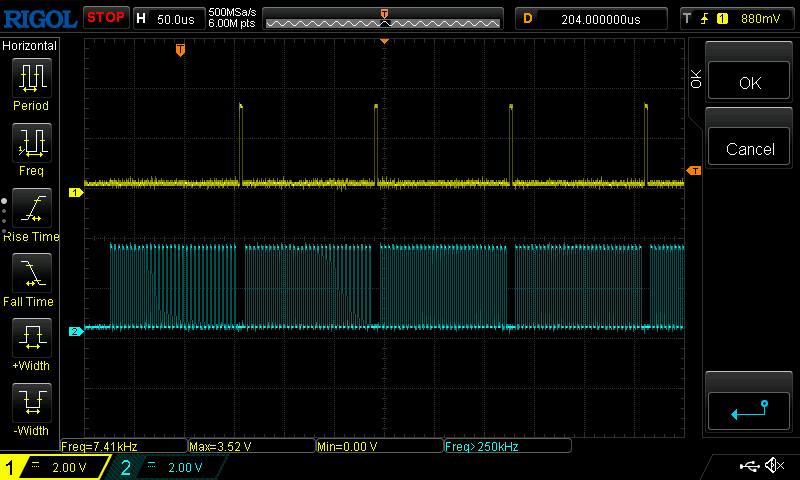This screenshot has height=480, width=800.
Task: Select the channel 2 tab at bottom
Action: click(166, 467)
